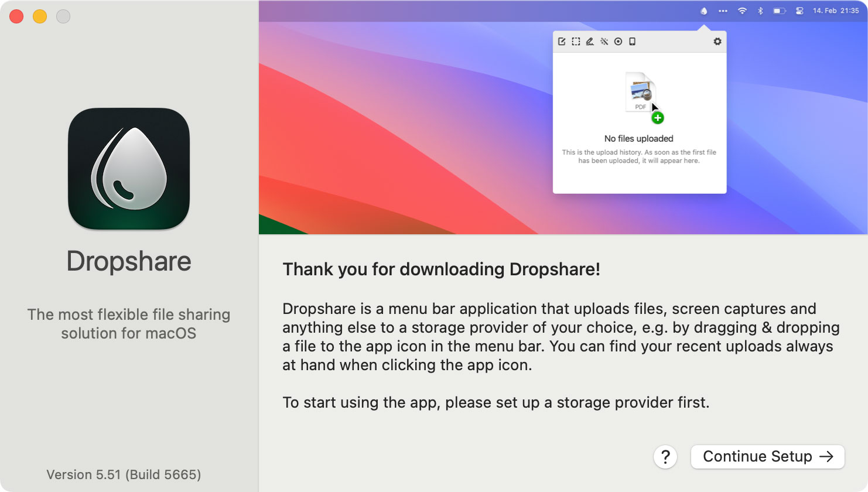
Task: Click the three-dots icon in the menu bar
Action: [723, 11]
